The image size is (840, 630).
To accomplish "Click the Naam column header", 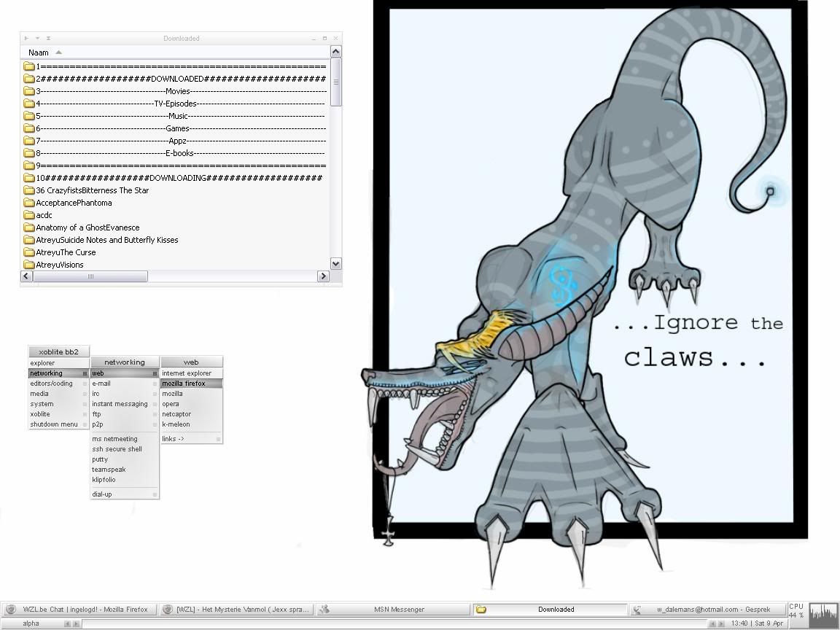I will [175, 52].
